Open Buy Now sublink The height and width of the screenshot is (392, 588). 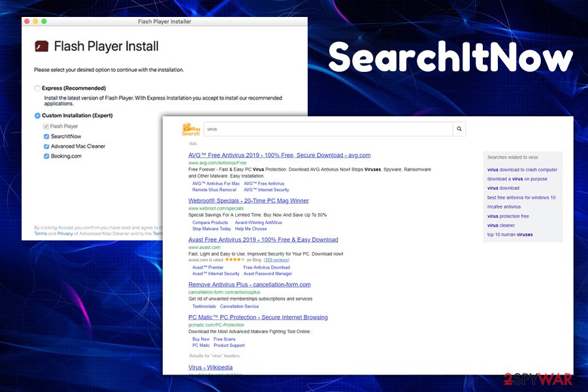click(x=201, y=339)
